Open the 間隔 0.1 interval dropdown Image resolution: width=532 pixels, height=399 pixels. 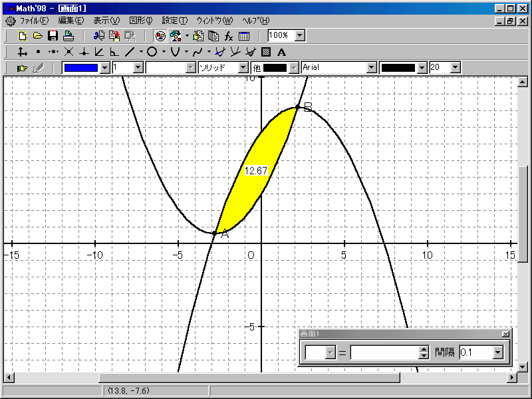click(498, 352)
